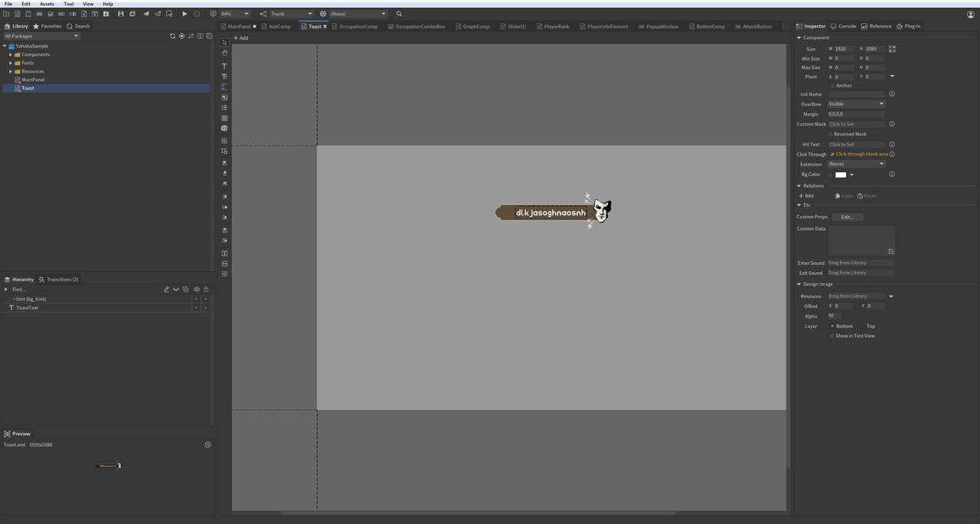980x524 pixels.
Task: Click the lock column icon in Hierarchy
Action: click(x=205, y=290)
